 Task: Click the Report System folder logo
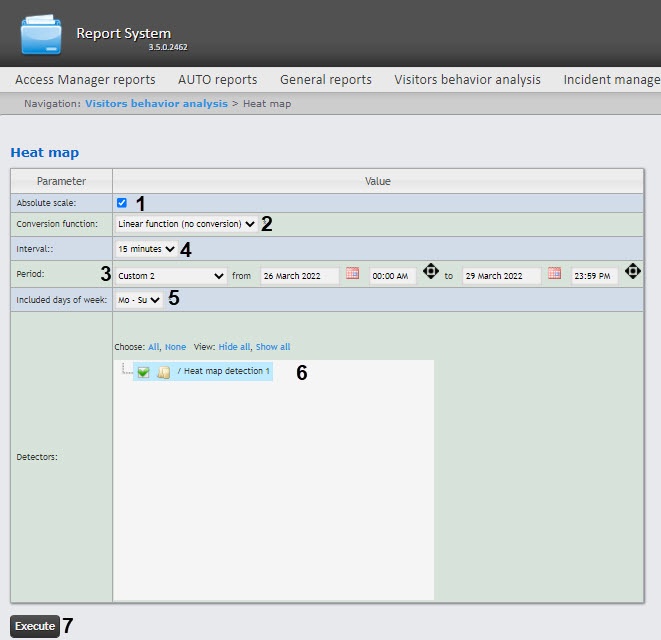click(x=41, y=35)
